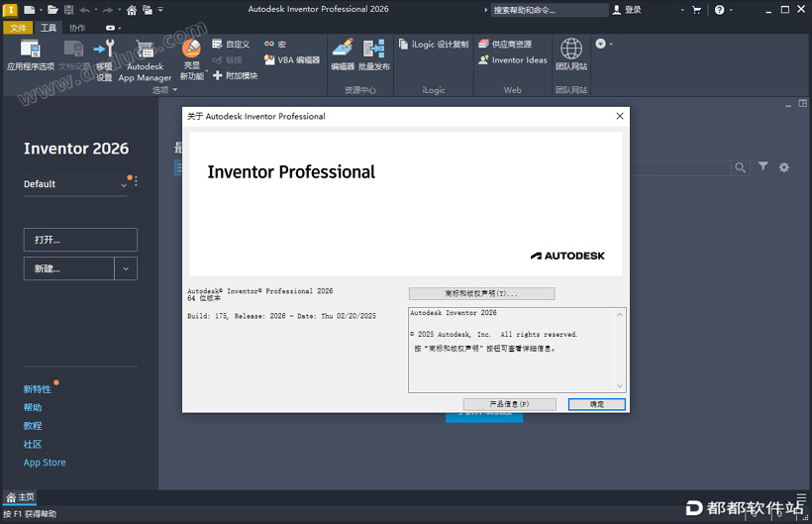Image resolution: width=812 pixels, height=524 pixels.
Task: Click the 新建... button
Action: point(69,268)
